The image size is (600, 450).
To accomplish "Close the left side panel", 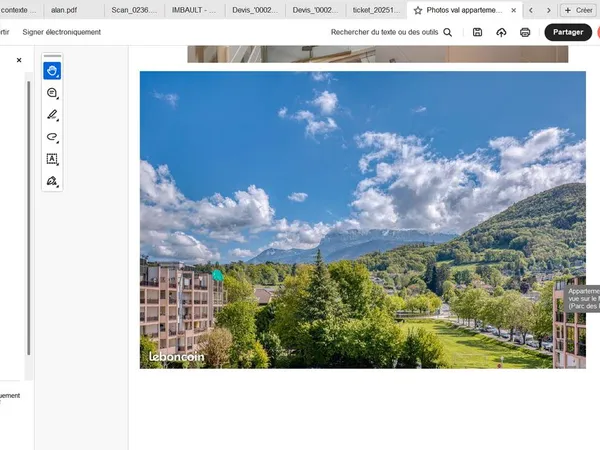I will click(19, 60).
